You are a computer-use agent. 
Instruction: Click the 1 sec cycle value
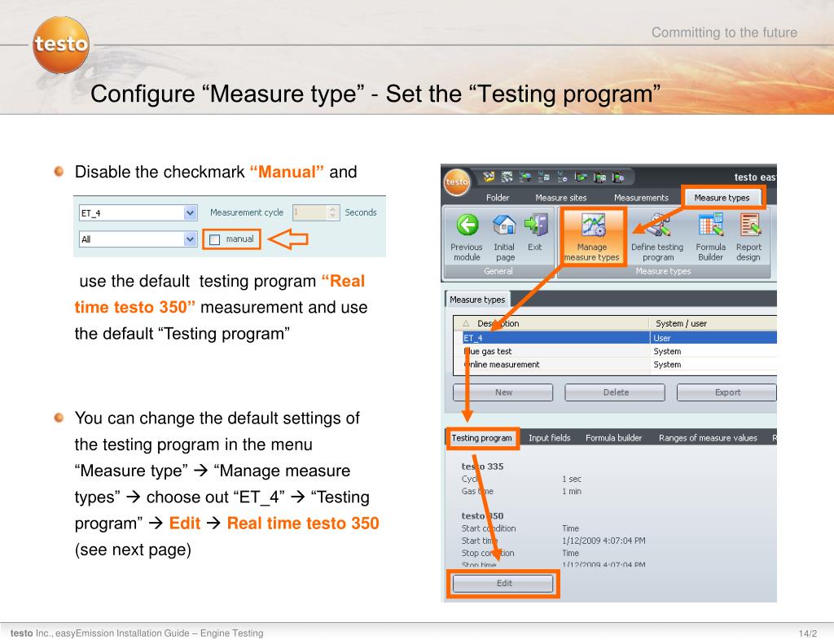572,480
